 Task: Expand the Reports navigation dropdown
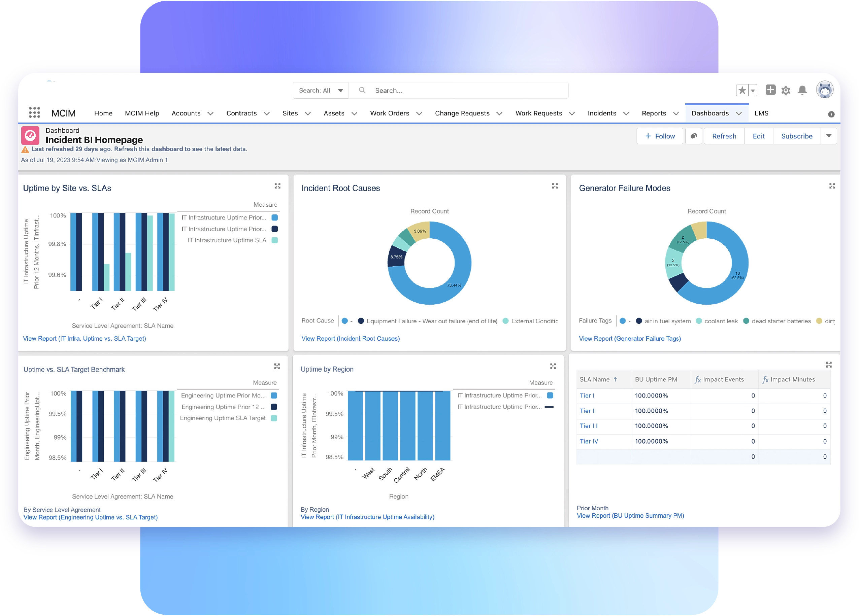676,113
